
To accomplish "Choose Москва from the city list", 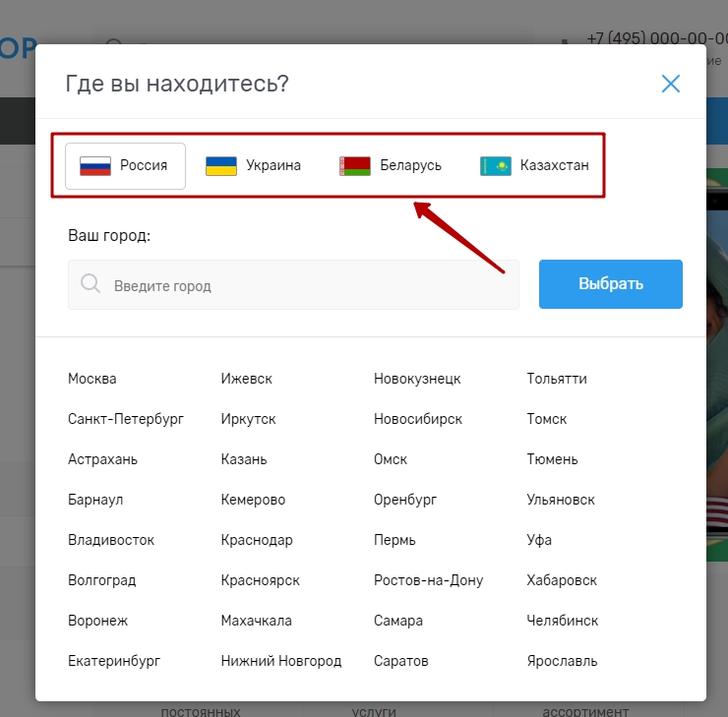I will (x=92, y=379).
